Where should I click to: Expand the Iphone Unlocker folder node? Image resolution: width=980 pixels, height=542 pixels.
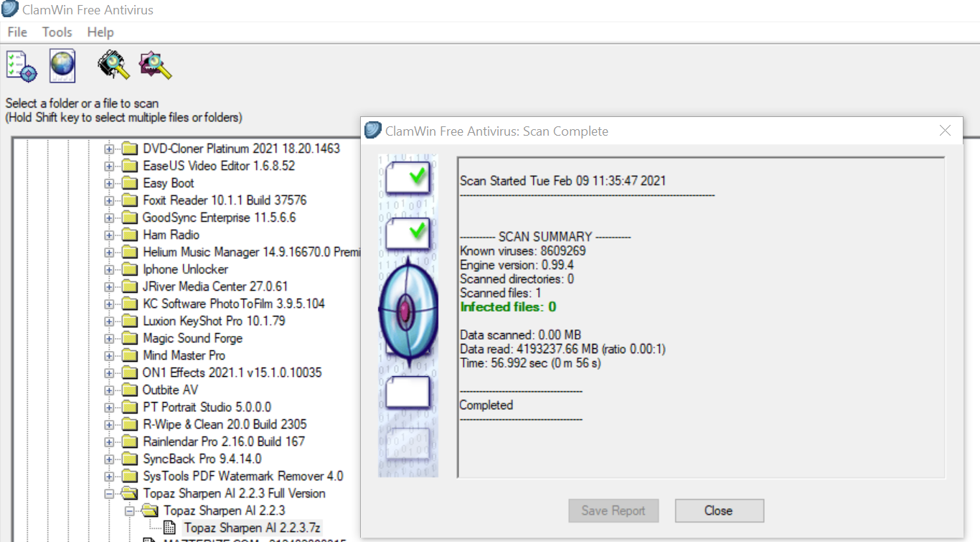coord(109,269)
